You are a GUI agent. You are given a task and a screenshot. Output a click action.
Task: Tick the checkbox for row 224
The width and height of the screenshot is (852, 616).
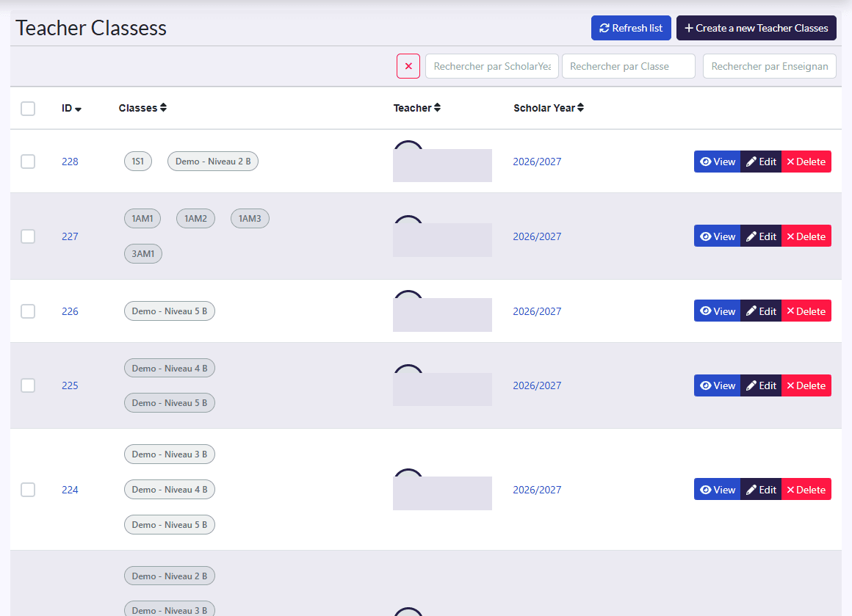coord(28,490)
